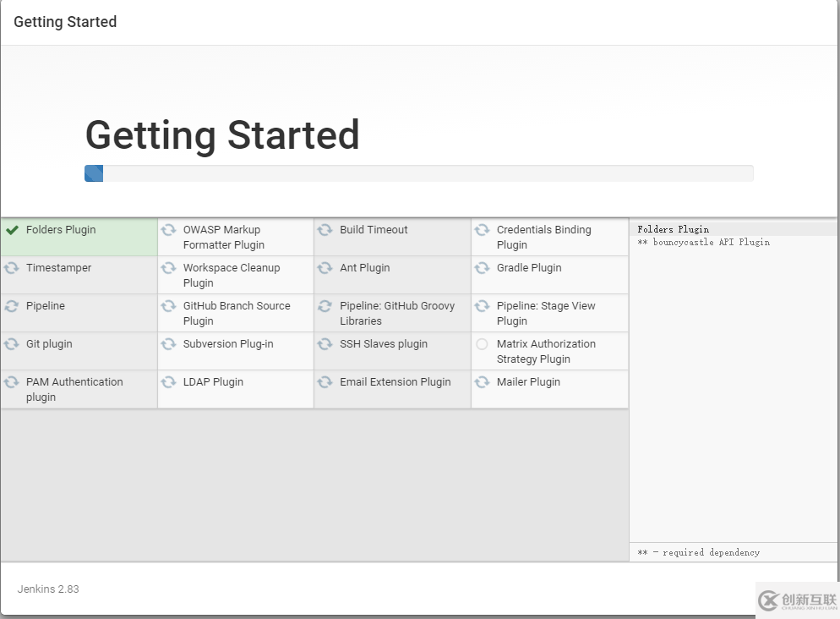
Task: Click the empty circle beside Matrix Authorization Strategy
Action: [483, 344]
